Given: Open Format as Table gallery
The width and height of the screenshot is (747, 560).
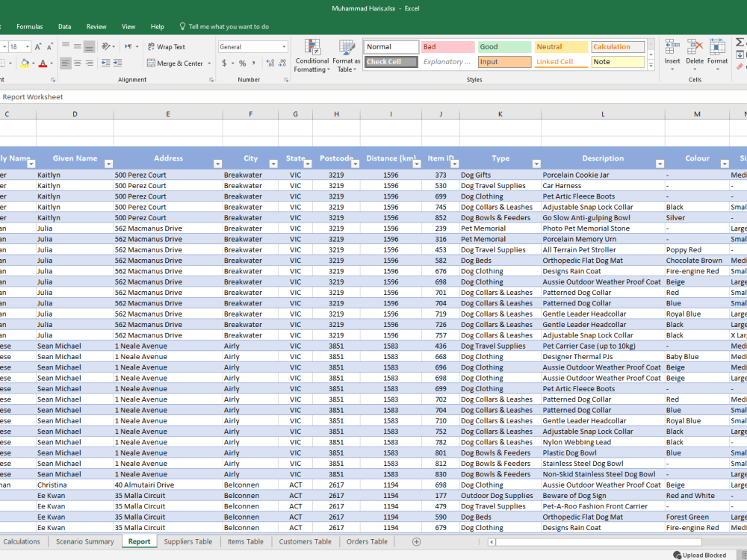Looking at the screenshot, I should tap(347, 56).
